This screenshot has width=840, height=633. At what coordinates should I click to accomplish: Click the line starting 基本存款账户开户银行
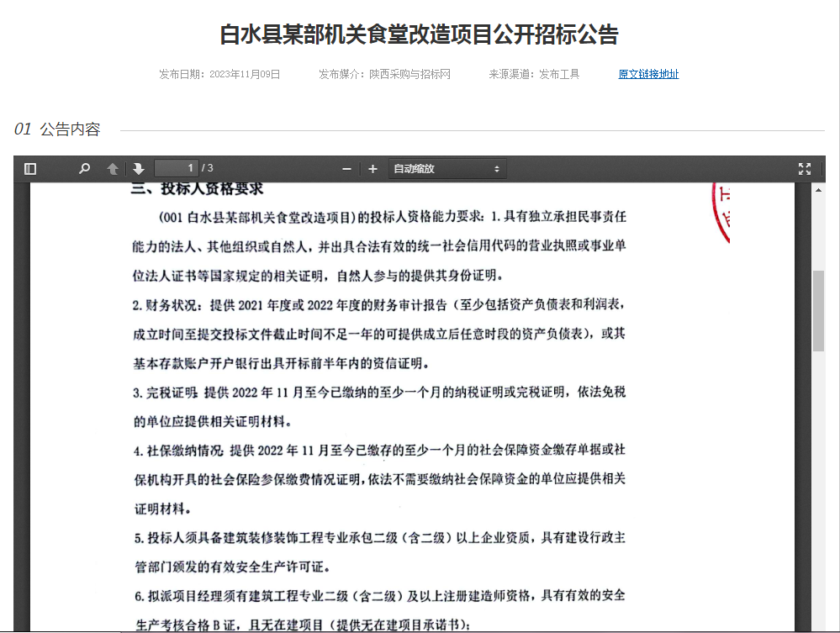pos(281,364)
